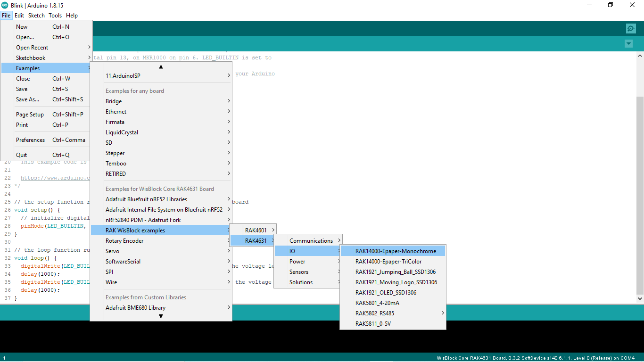This screenshot has width=644, height=362.
Task: Open the tab options dropdown arrow
Action: pos(628,44)
